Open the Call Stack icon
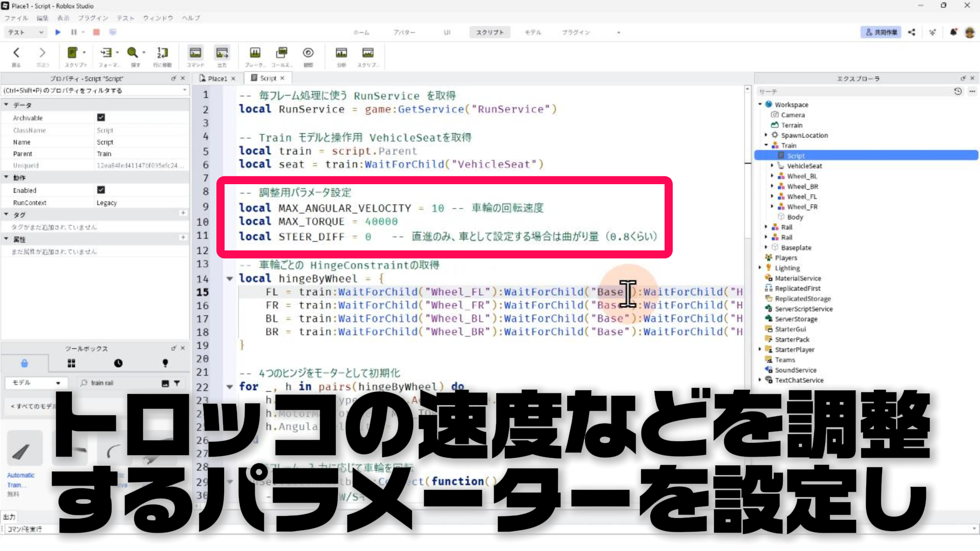The width and height of the screenshot is (980, 551). [x=281, y=53]
